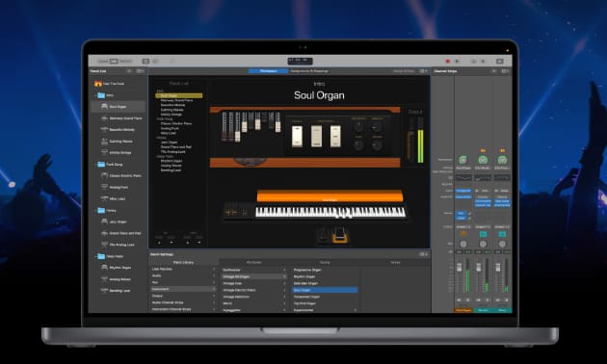This screenshot has width=607, height=364.
Task: Select the Soul Organ patch icon in sidebar
Action: (x=104, y=106)
